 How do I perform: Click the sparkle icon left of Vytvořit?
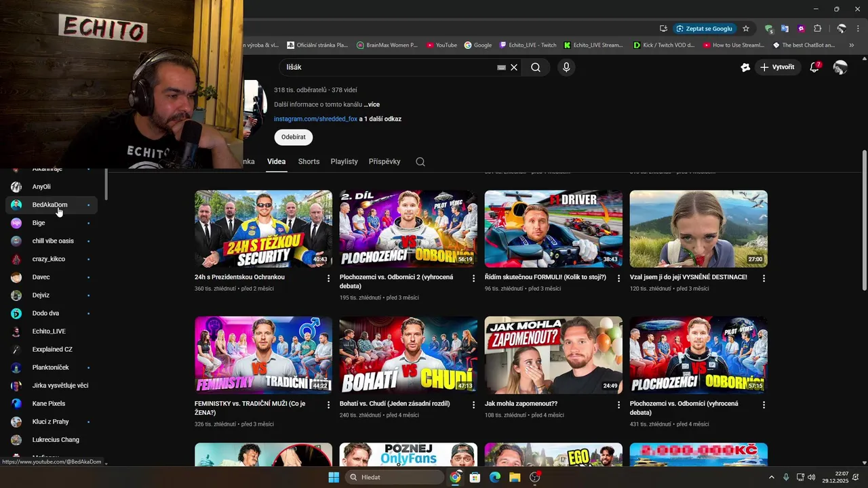(745, 67)
